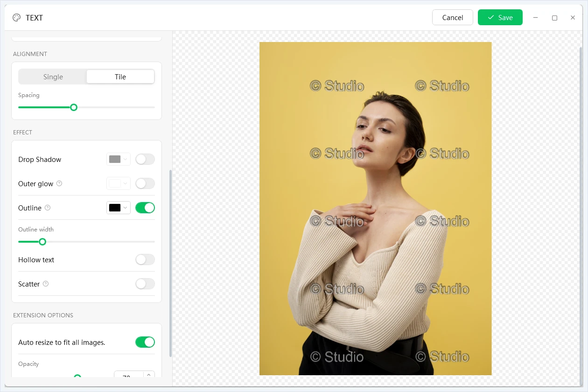
Task: Click the Cancel button
Action: coord(453,17)
